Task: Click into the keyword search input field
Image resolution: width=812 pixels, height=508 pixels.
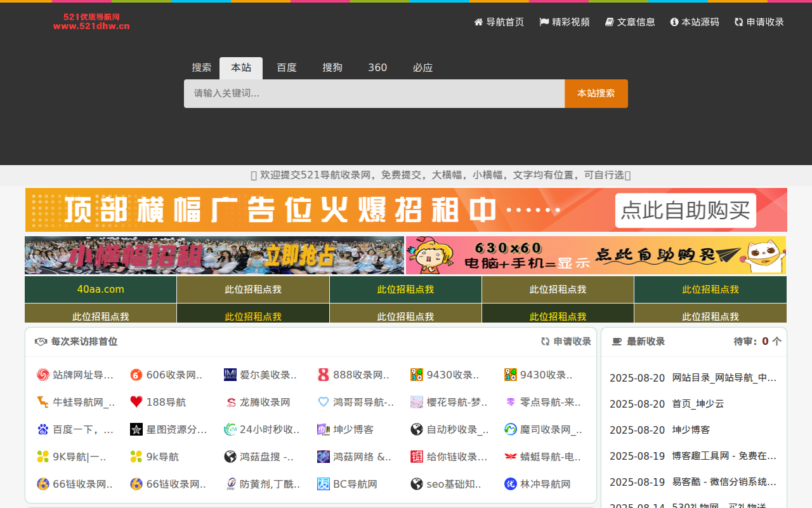Action: click(374, 94)
